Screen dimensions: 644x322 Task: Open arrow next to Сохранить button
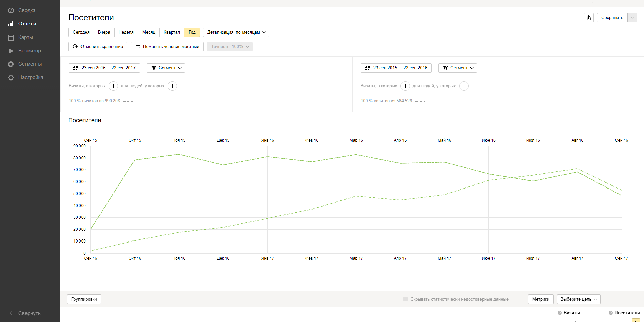(632, 18)
